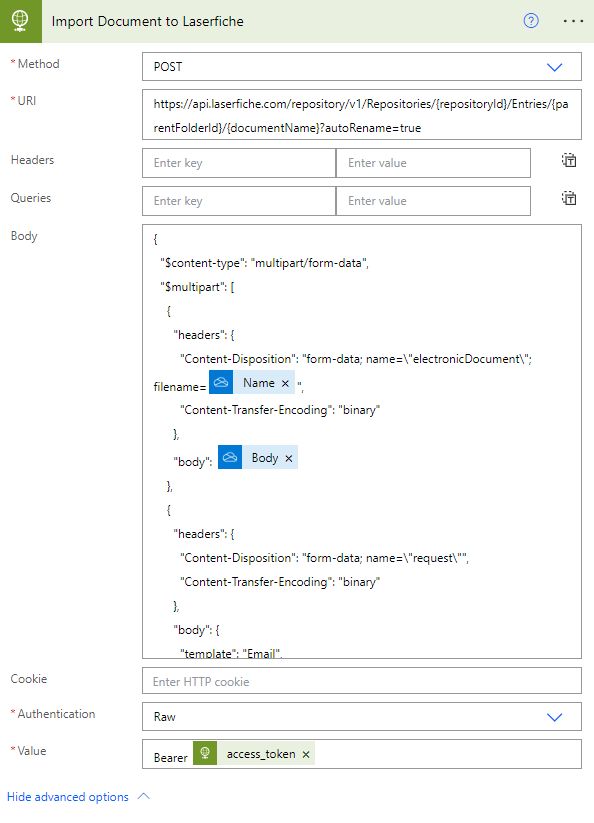This screenshot has width=594, height=823.
Task: Click the electronicDocument Content-Disposition line
Action: [356, 358]
